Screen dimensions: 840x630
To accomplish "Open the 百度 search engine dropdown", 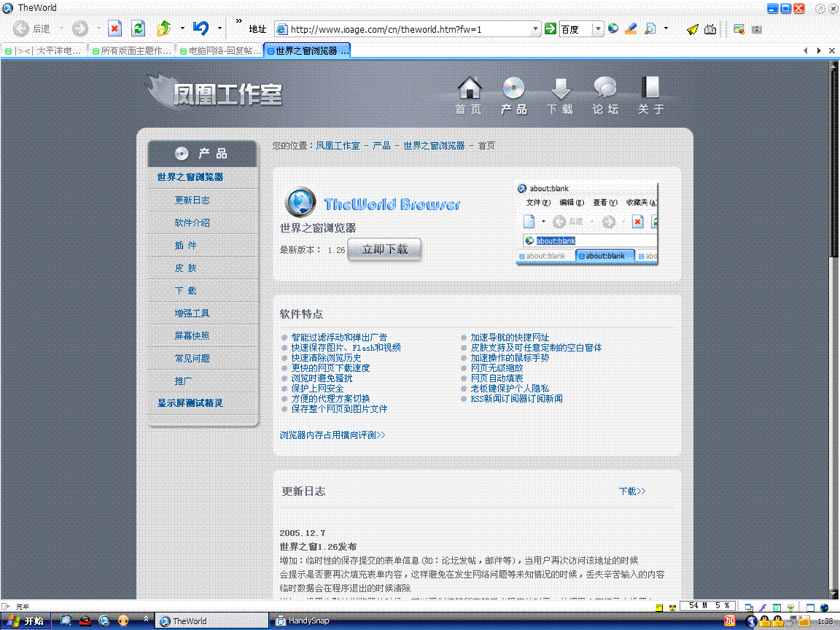I will [x=598, y=29].
